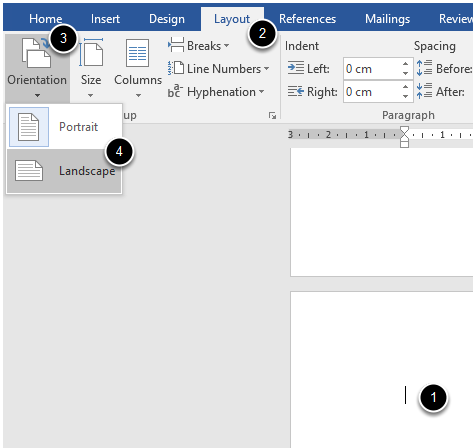Click the horizontal ruler
Image resolution: width=473 pixels, height=448 pixels.
tap(380, 135)
